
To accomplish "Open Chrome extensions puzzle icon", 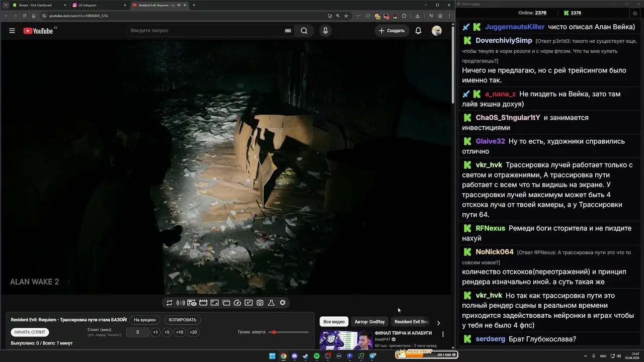I will (404, 16).
